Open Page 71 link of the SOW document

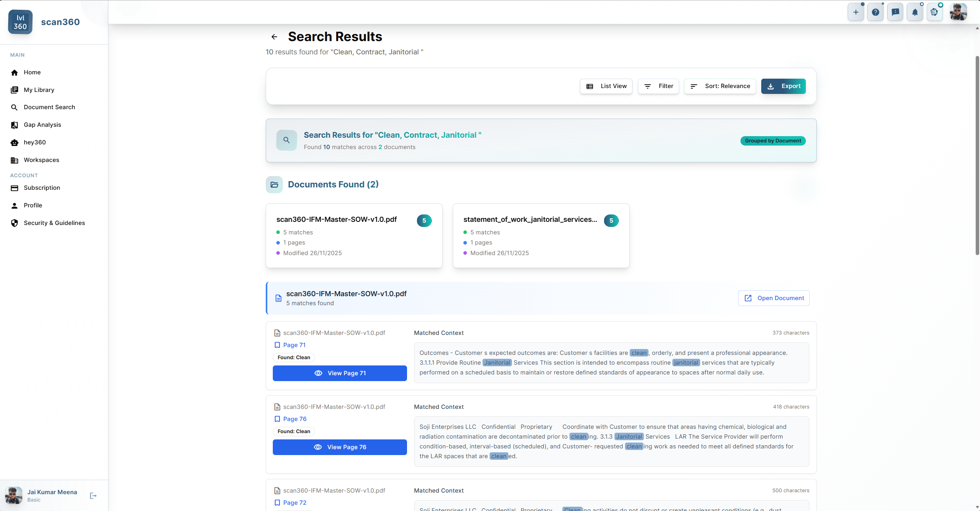pos(294,345)
